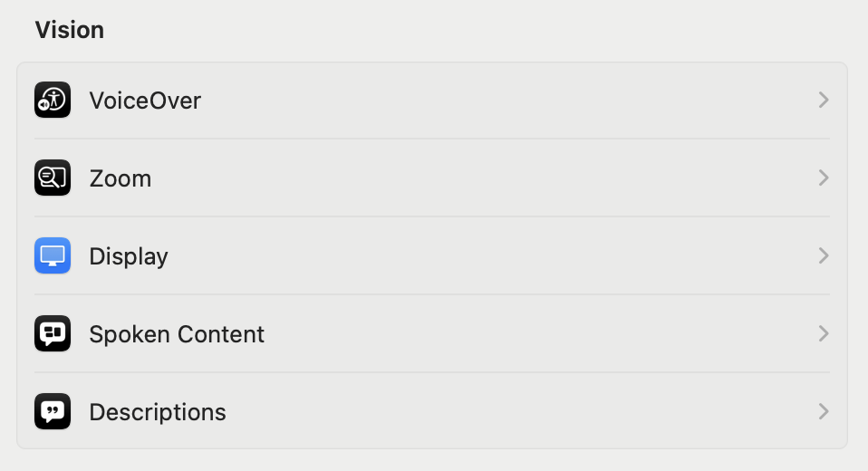The width and height of the screenshot is (868, 471).
Task: Click the VoiceOver accessibility icon
Action: click(x=53, y=100)
